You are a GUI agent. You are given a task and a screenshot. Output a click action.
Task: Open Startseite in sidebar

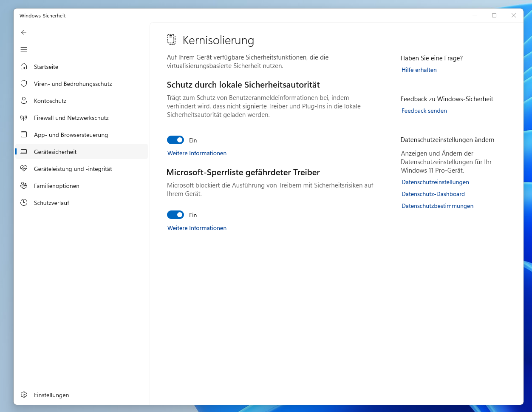click(x=82, y=67)
